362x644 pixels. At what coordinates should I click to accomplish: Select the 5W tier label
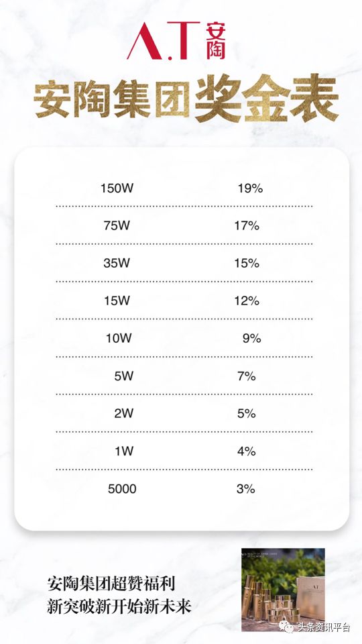tap(123, 376)
